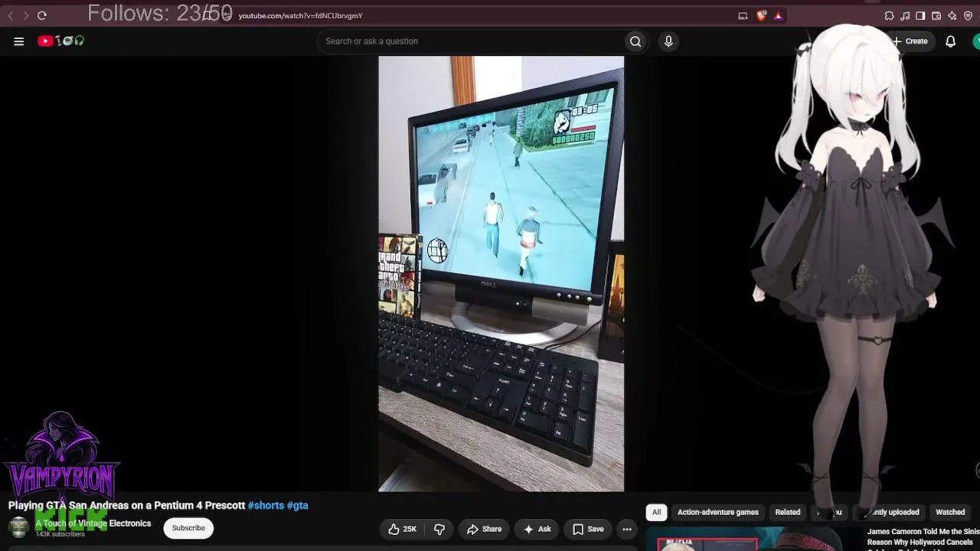Image resolution: width=980 pixels, height=551 pixels.
Task: Open the Brave VPN shield icon
Action: tap(968, 15)
